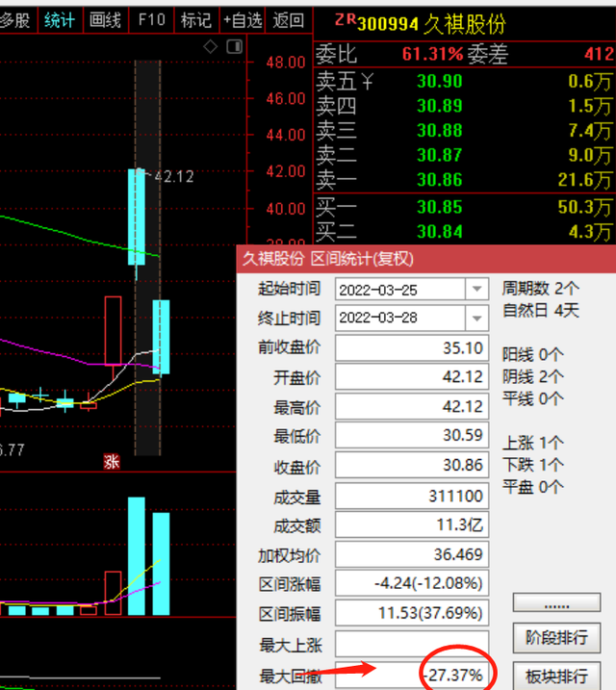
Task: Click the 卖五 price 30.90
Action: (440, 82)
